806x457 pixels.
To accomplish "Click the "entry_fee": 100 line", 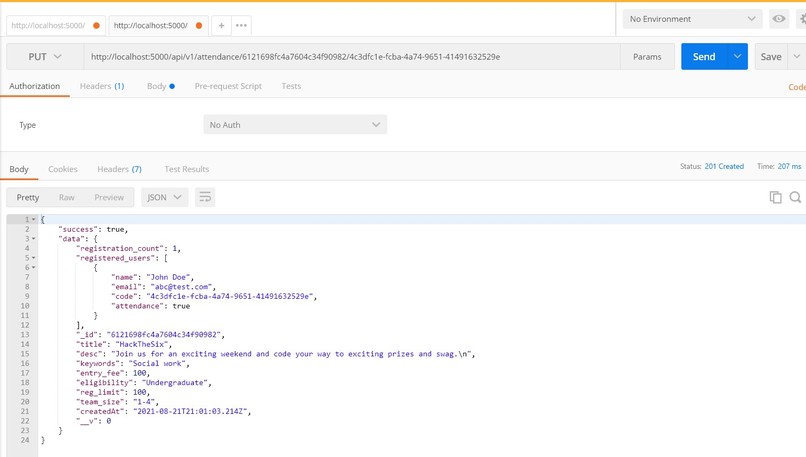I will (113, 373).
